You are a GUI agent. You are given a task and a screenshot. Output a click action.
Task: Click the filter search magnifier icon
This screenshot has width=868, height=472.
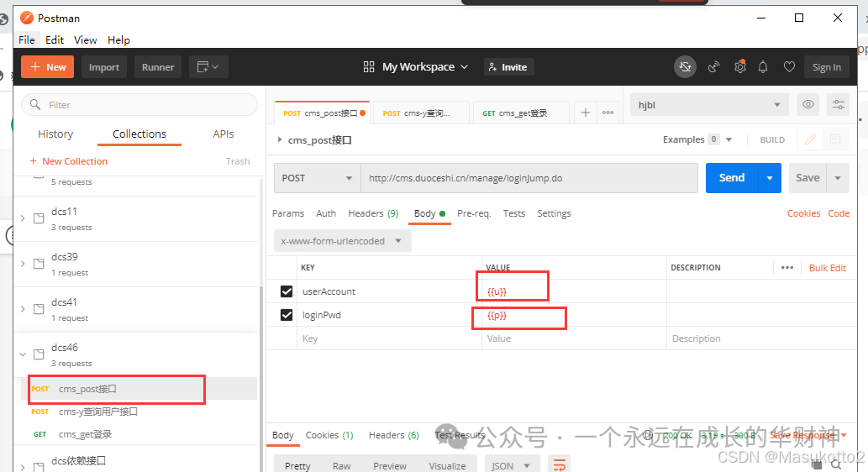point(35,105)
